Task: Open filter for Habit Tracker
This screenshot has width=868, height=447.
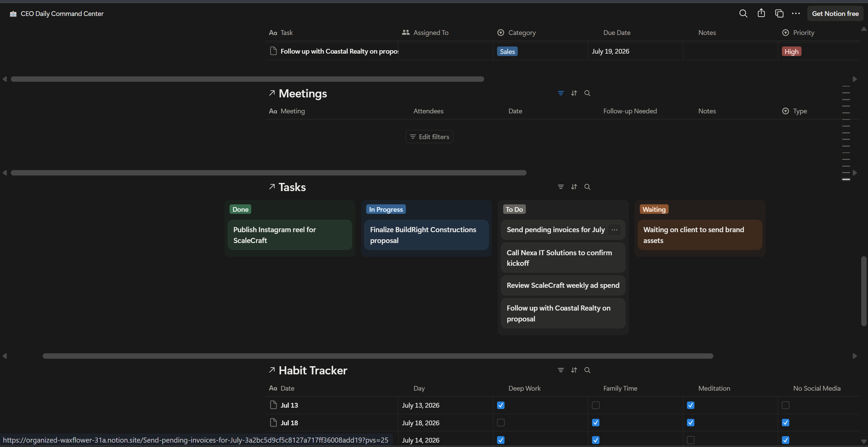Action: [x=561, y=370]
